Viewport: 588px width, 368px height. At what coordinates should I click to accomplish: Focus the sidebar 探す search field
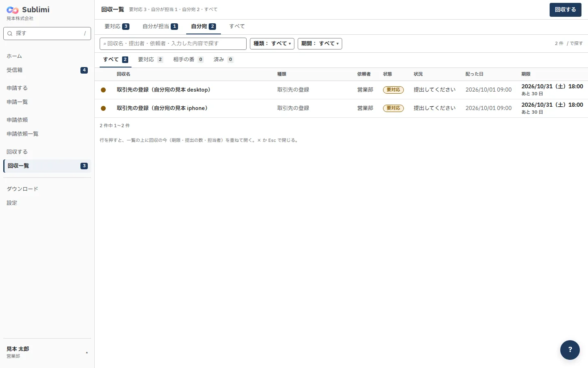(47, 34)
